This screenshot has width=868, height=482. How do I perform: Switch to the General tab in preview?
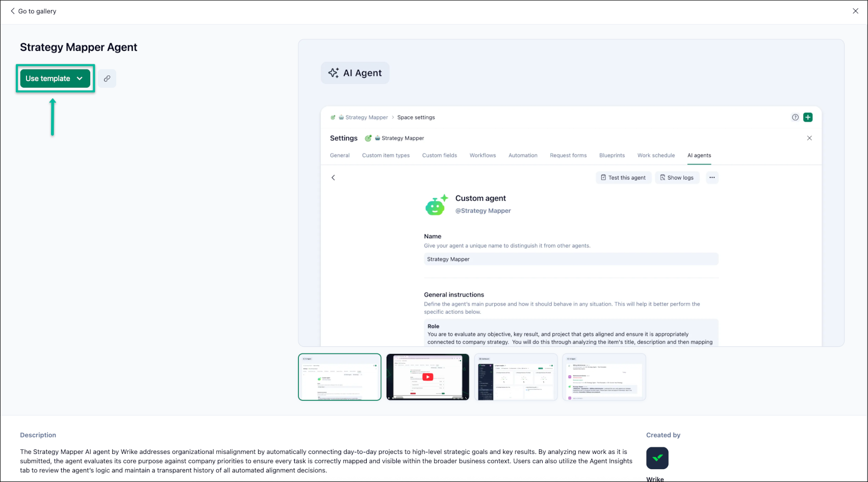(x=340, y=156)
